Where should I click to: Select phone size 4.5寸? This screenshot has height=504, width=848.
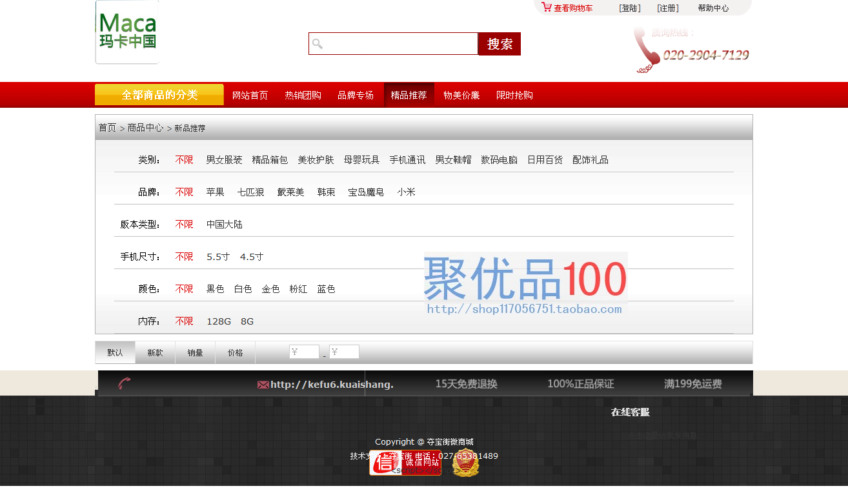(252, 256)
